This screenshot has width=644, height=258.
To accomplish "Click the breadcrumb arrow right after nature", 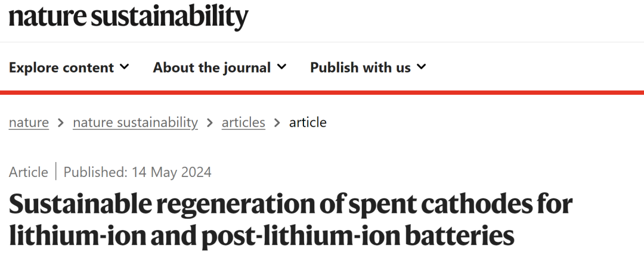I will [61, 122].
